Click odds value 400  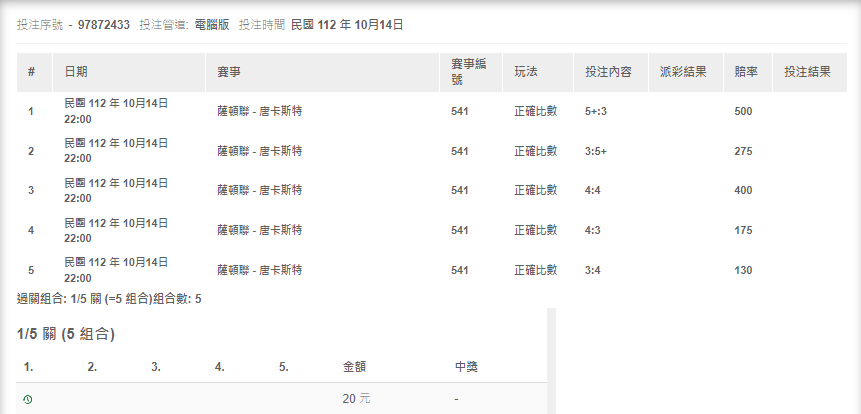743,191
